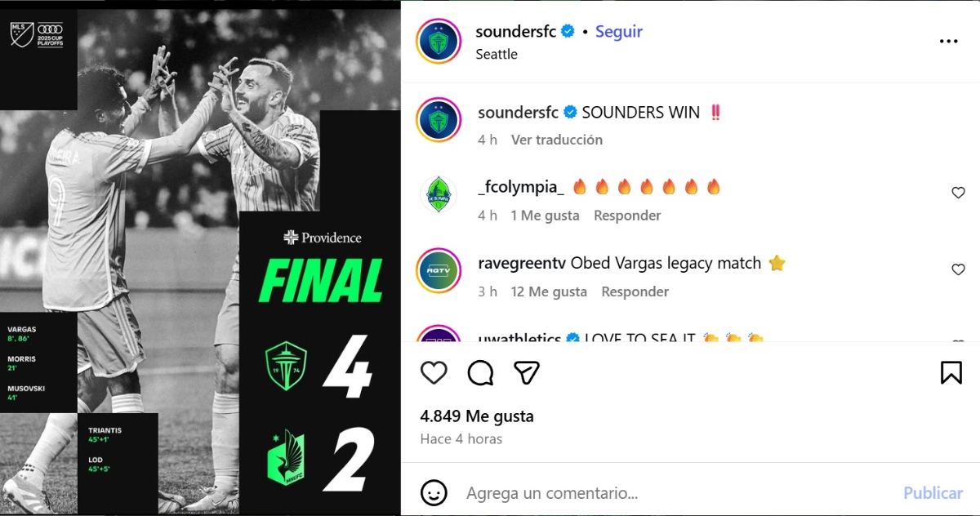Open the three-dot more options menu
Viewport: 980px width, 516px height.
948,42
